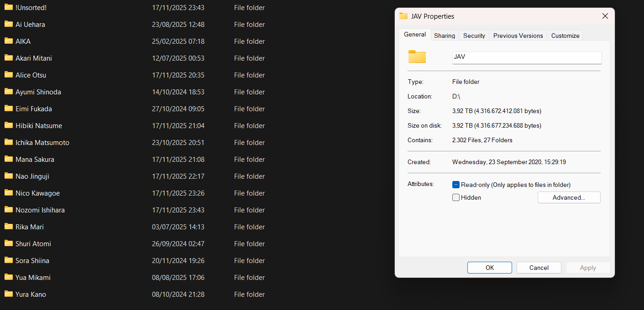Click the folder icon beside Ai Uehara
Screen dimensions: 644x310
pos(9,24)
